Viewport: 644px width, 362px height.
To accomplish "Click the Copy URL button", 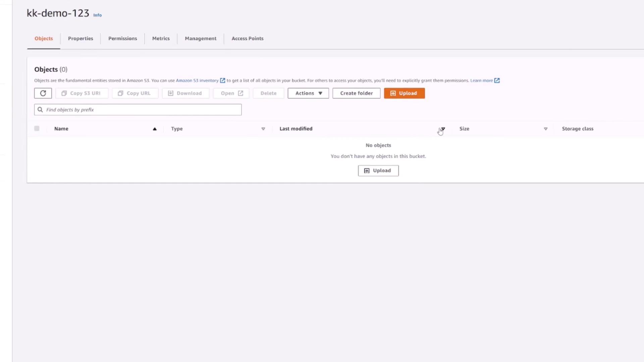I will click(x=135, y=93).
